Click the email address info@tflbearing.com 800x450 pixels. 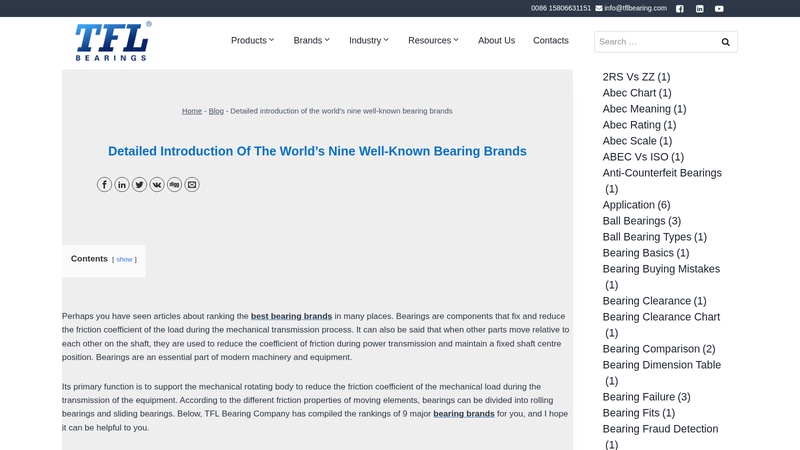click(635, 8)
